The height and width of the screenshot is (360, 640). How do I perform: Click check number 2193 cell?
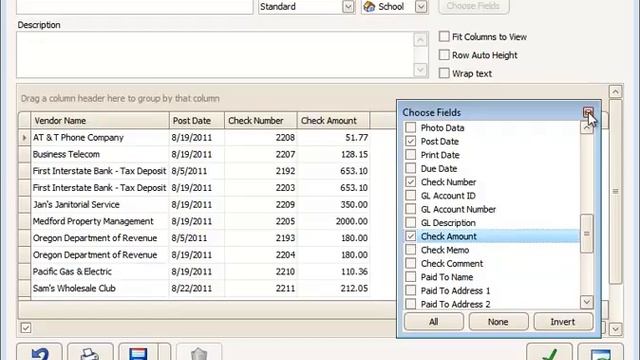(x=261, y=238)
